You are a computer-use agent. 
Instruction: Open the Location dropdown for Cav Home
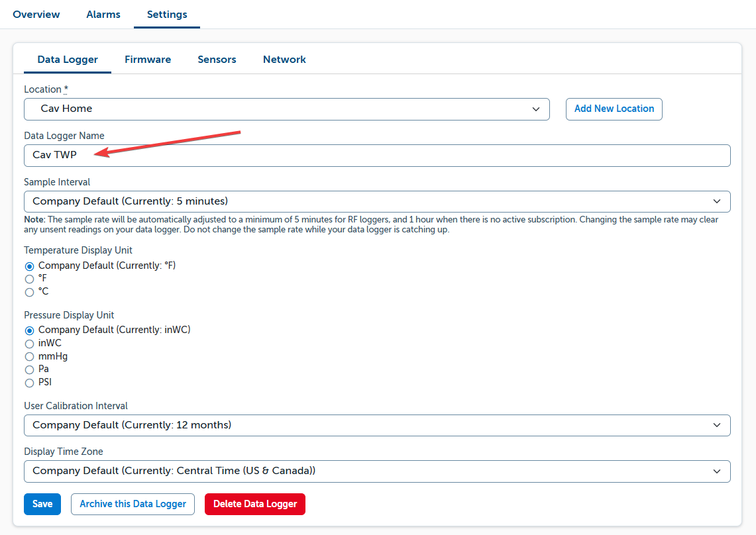[x=286, y=109]
